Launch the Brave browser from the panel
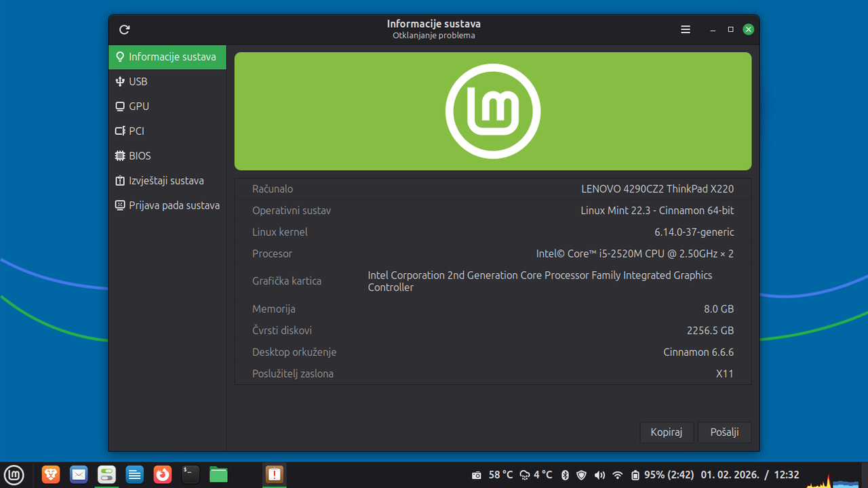This screenshot has width=868, height=488. [51, 474]
